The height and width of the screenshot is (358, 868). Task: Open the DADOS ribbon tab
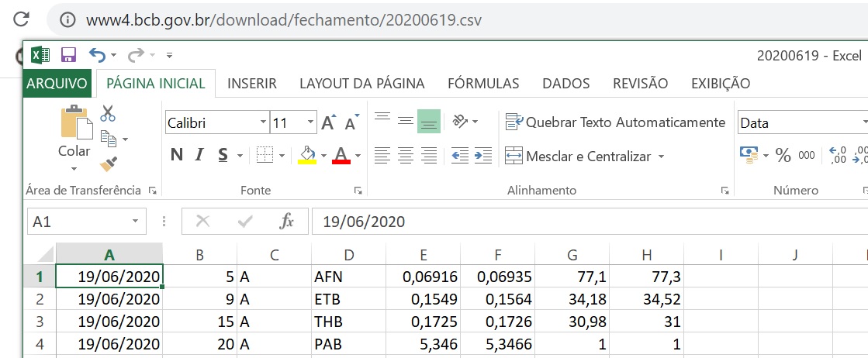[565, 84]
